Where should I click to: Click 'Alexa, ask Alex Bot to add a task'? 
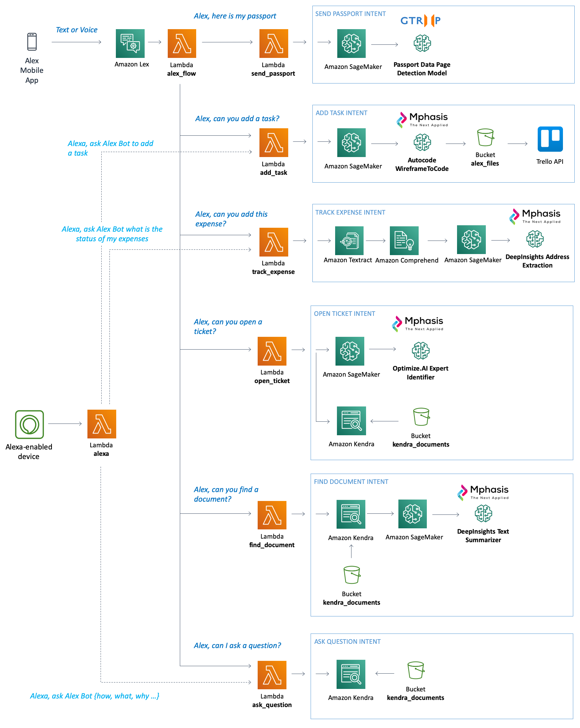(110, 148)
